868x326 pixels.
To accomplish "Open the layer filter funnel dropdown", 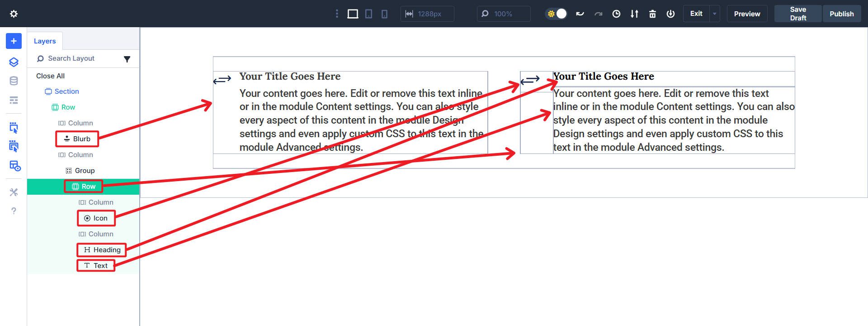I will (x=127, y=59).
